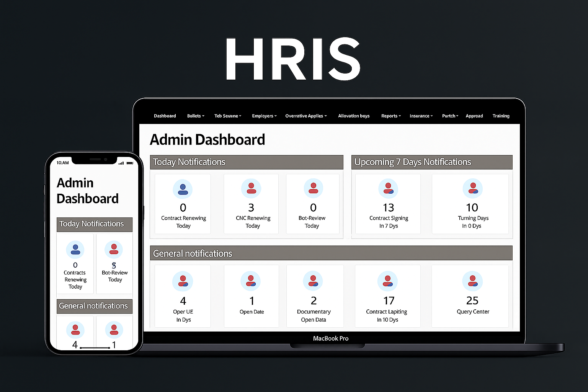Select the Approad navigation link
588x392 pixels.
point(474,116)
